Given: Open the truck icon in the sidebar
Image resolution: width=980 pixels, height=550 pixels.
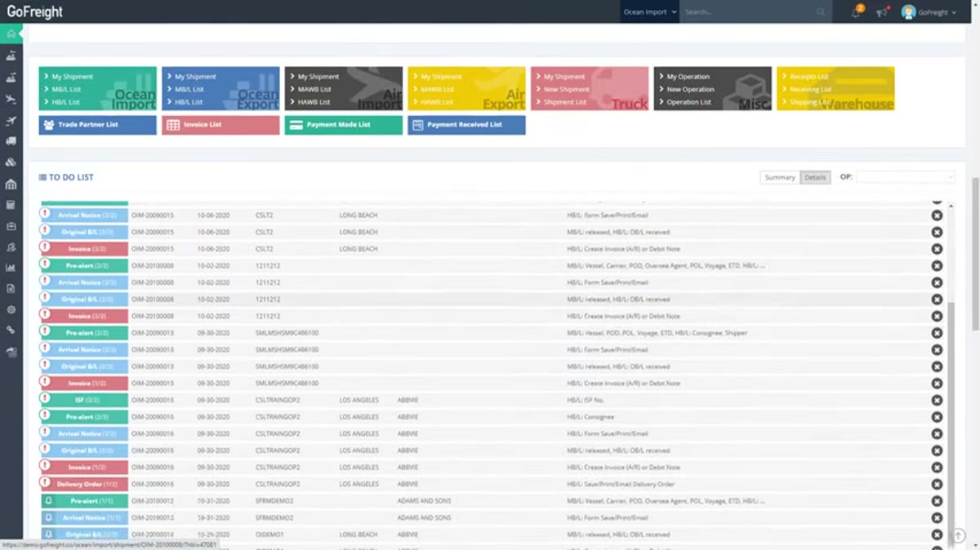Looking at the screenshot, I should click(x=11, y=141).
